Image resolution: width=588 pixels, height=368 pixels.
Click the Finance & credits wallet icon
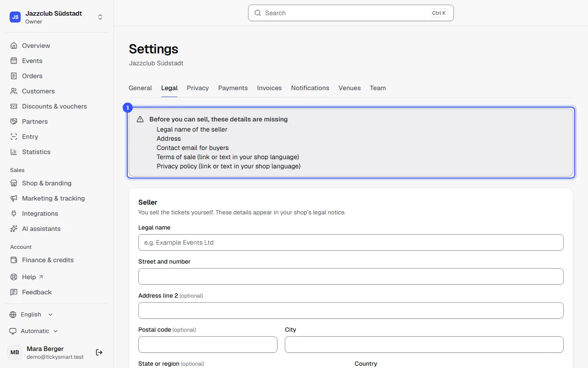14,260
